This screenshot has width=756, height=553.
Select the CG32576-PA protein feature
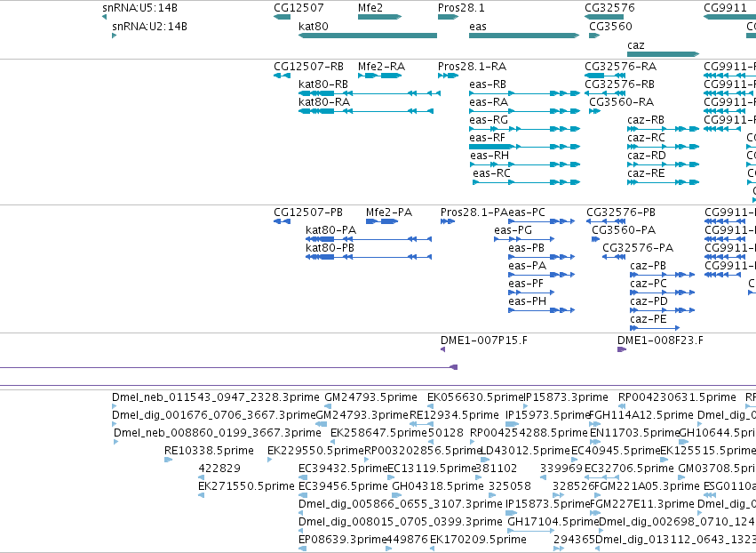click(614, 257)
